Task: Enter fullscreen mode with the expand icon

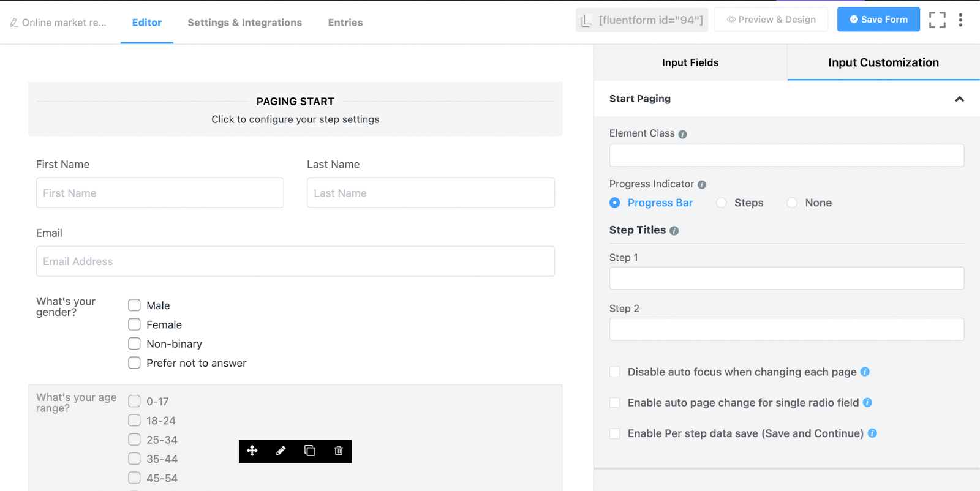Action: click(937, 20)
